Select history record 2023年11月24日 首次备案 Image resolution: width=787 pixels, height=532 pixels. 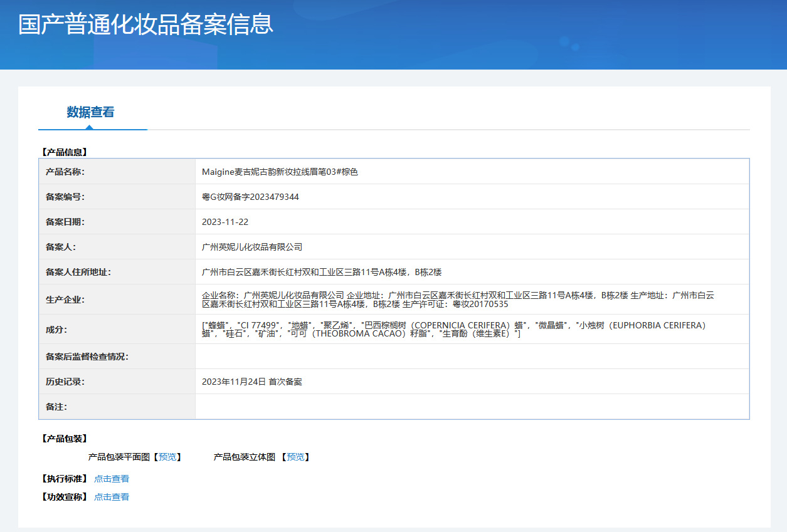pyautogui.click(x=252, y=382)
